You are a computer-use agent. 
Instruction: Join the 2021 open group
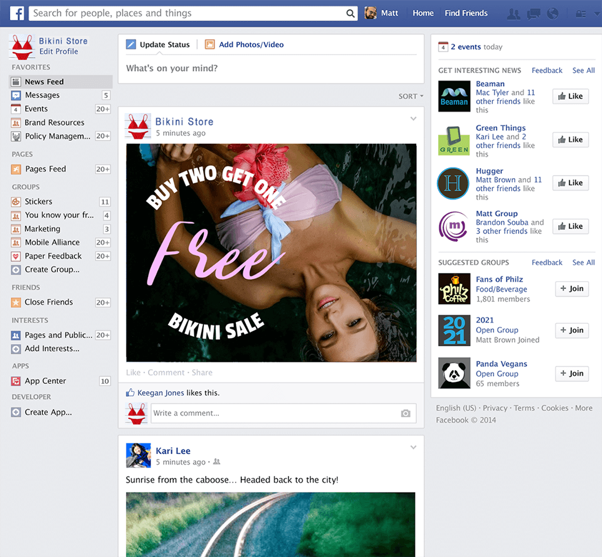click(x=571, y=331)
